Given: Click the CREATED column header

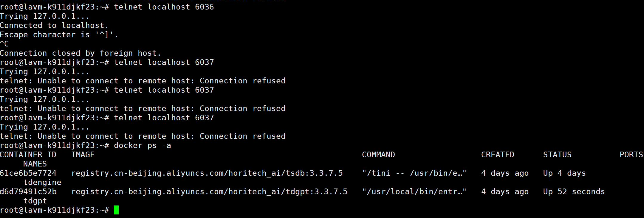Looking at the screenshot, I should point(498,155).
